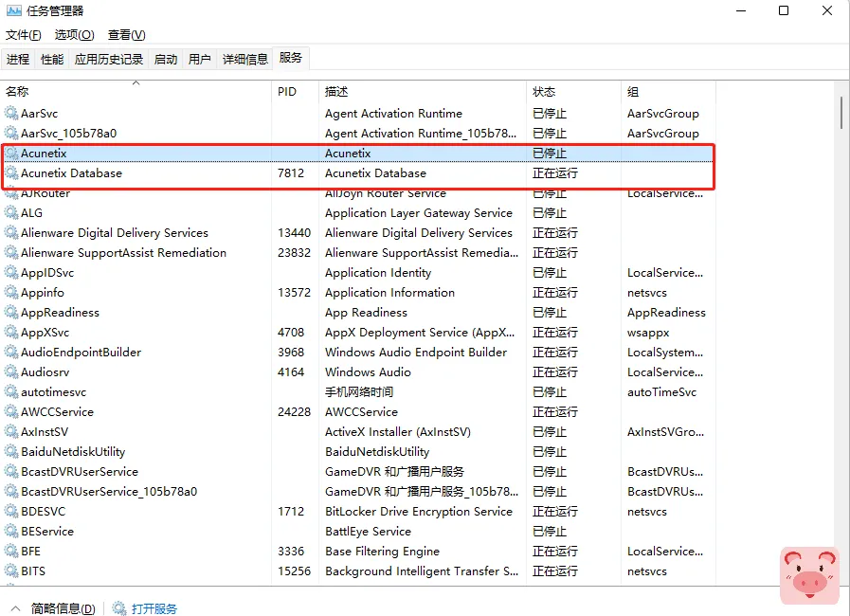Screen dimensions: 850x616
Task: Open the 文件(F) menu
Action: coord(24,35)
